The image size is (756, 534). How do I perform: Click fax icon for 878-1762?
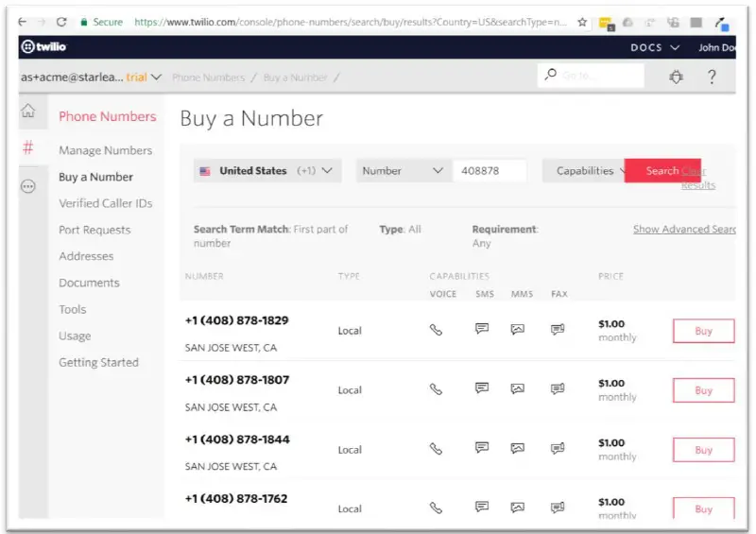point(558,508)
